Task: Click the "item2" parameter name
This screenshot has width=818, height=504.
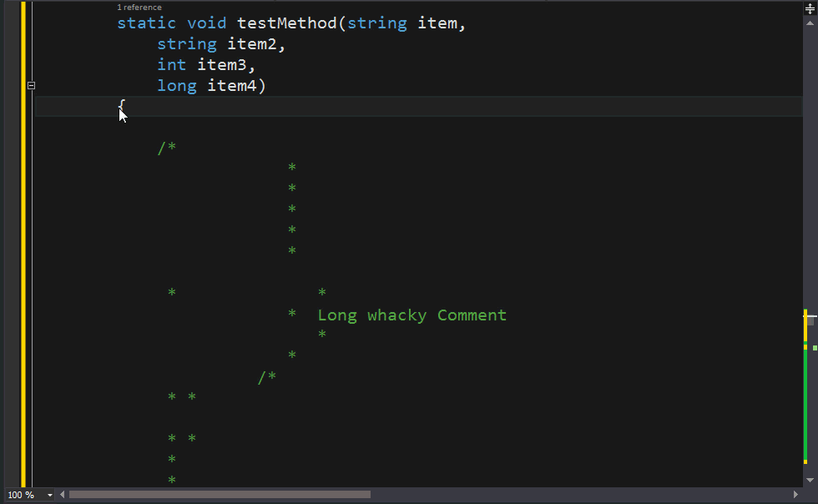Action: 252,44
